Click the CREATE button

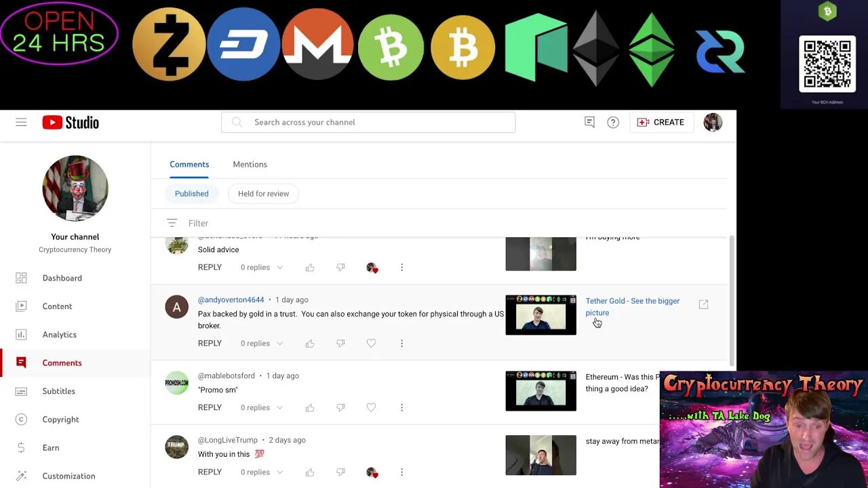coord(661,122)
